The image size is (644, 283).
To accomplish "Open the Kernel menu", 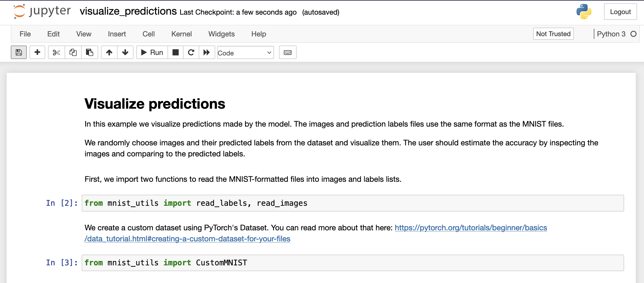I will point(181,34).
